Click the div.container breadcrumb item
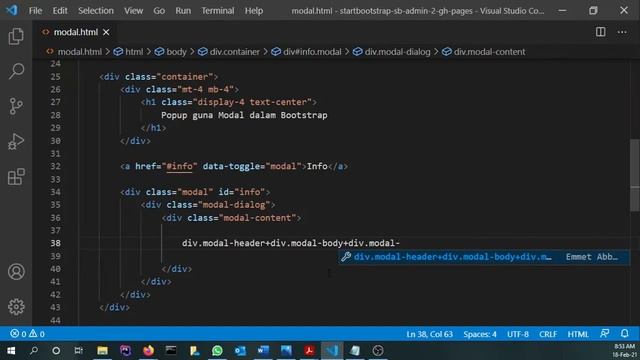This screenshot has width=640, height=360. 229,52
